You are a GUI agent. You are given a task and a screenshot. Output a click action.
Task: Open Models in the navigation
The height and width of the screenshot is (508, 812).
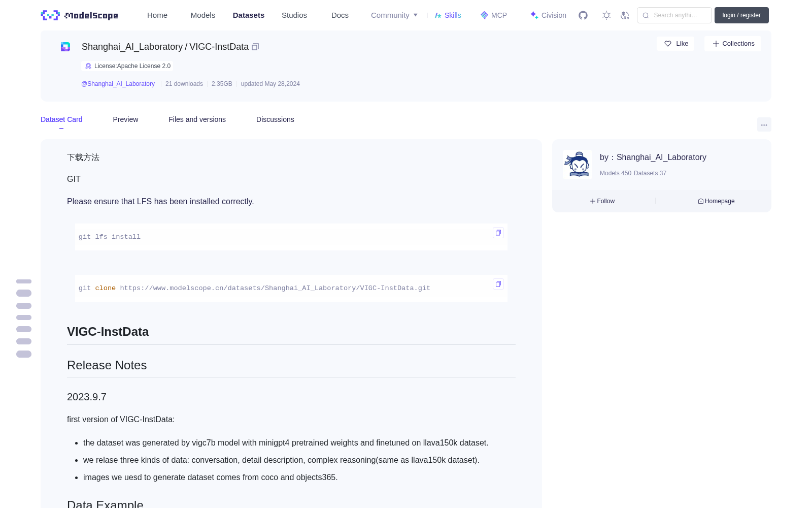203,15
